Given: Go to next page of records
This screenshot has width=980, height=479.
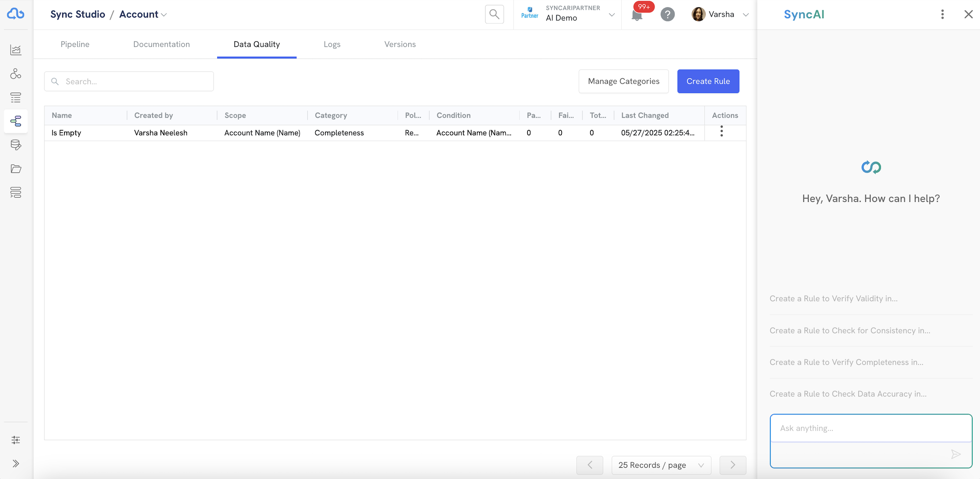Looking at the screenshot, I should click(x=733, y=465).
